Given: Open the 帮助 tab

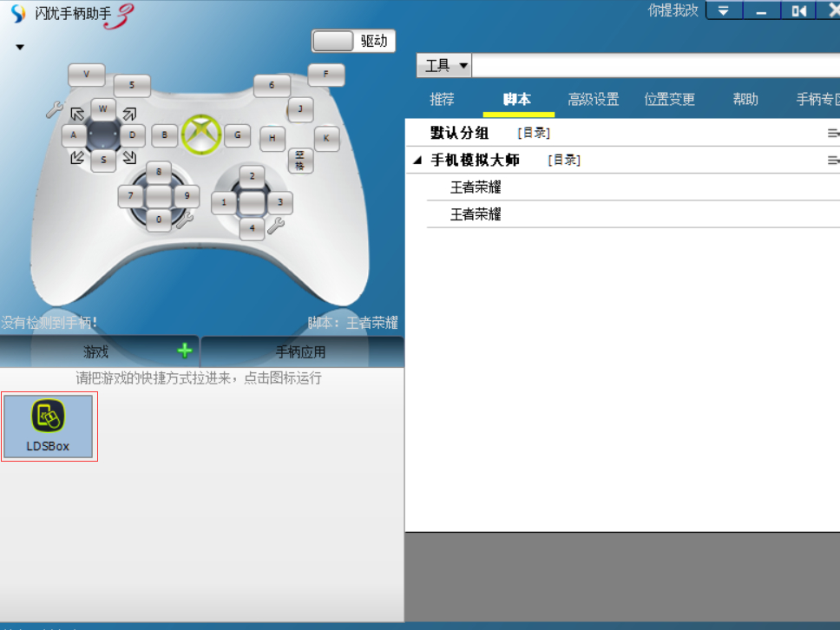Looking at the screenshot, I should [745, 99].
